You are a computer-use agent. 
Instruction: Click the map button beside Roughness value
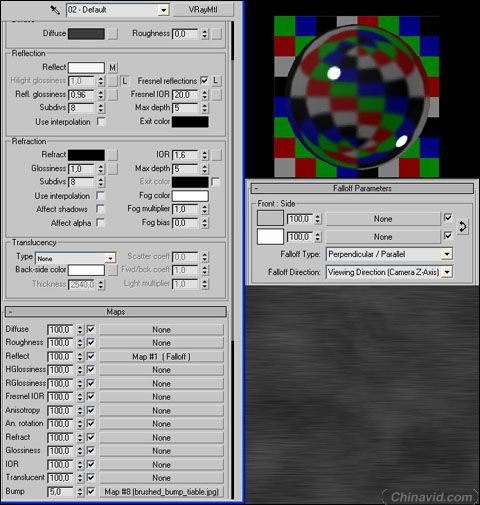(x=217, y=34)
